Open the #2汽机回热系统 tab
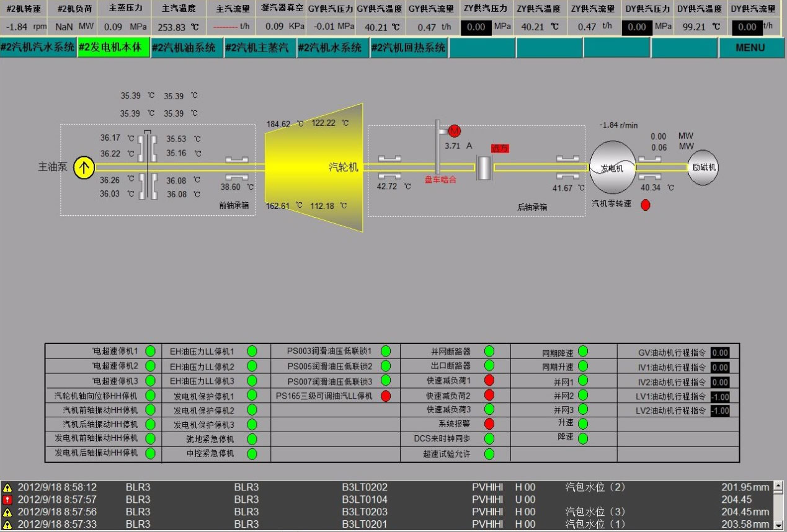This screenshot has width=787, height=532. 409,48
